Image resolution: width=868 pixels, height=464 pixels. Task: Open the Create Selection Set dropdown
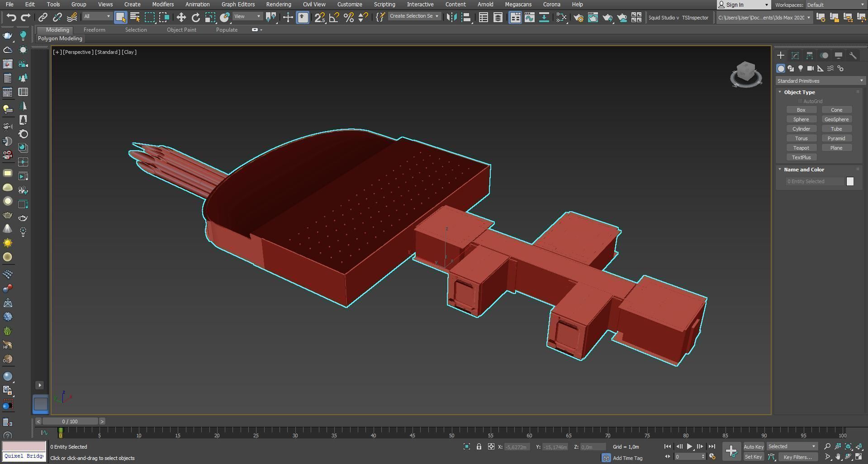point(414,16)
